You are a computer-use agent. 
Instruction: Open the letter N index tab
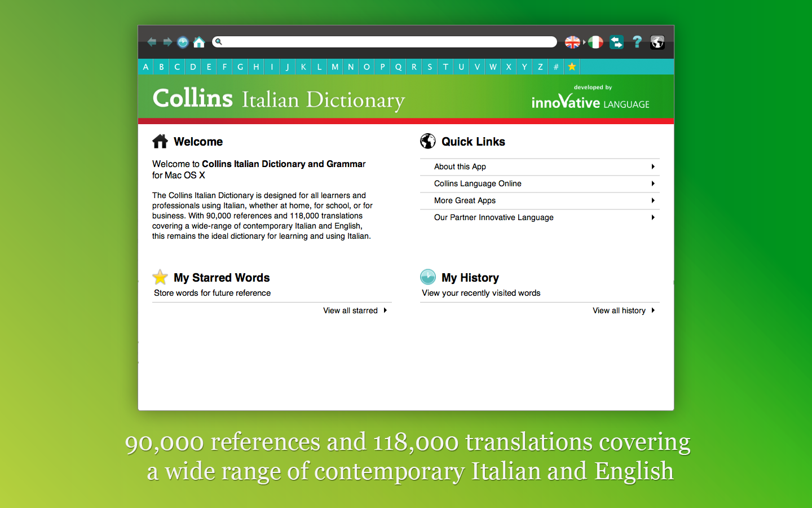(x=351, y=67)
